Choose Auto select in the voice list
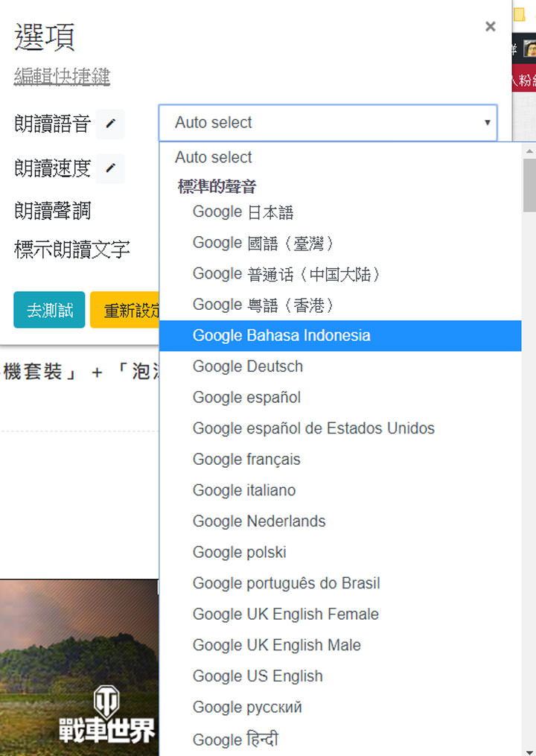This screenshot has width=536, height=756. pos(340,157)
